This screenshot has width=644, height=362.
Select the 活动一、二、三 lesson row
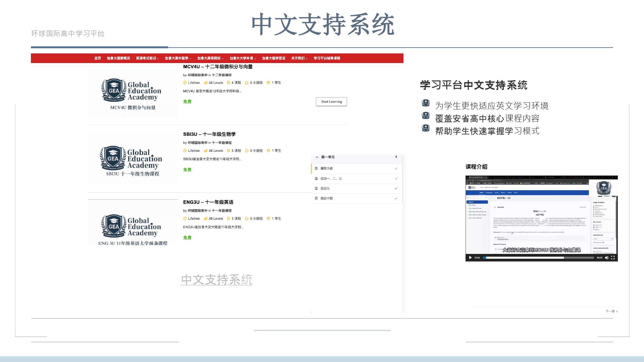click(x=357, y=178)
